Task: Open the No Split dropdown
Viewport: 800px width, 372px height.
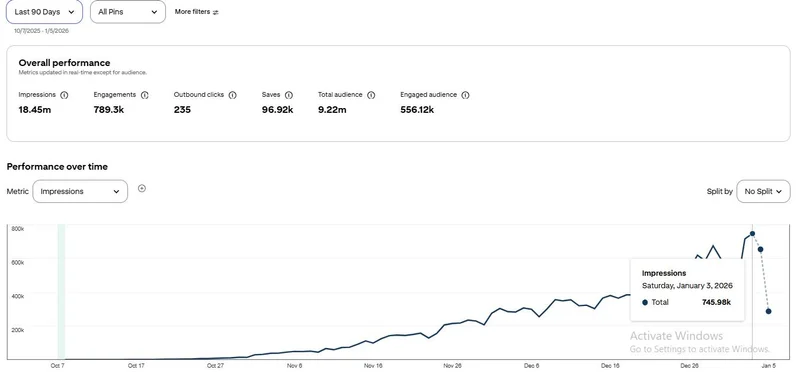Action: [763, 191]
